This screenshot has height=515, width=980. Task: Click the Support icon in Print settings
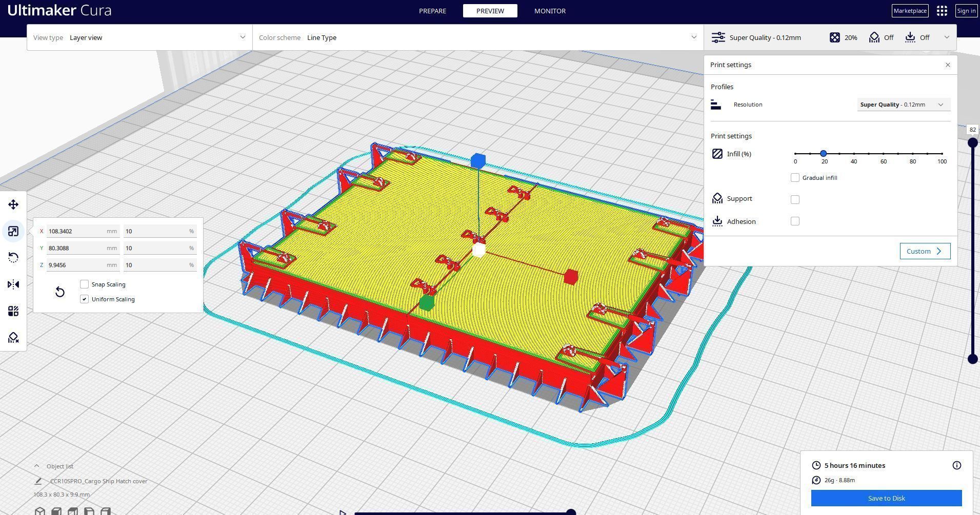[717, 199]
